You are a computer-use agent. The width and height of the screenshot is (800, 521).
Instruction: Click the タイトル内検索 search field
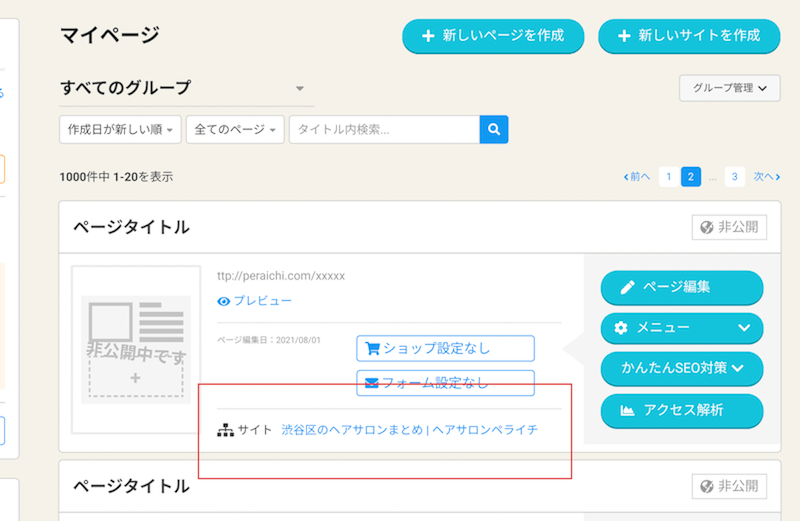[384, 129]
